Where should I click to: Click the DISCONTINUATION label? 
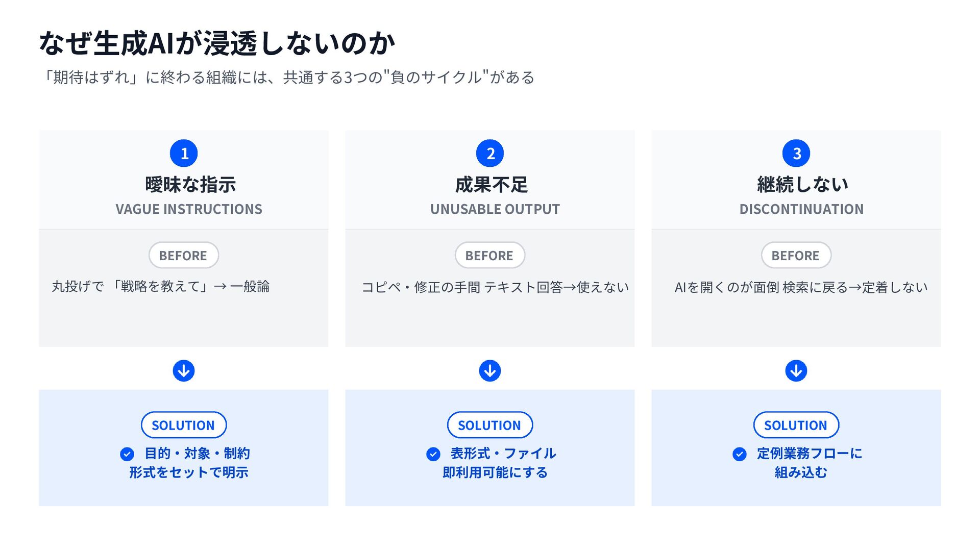[801, 209]
